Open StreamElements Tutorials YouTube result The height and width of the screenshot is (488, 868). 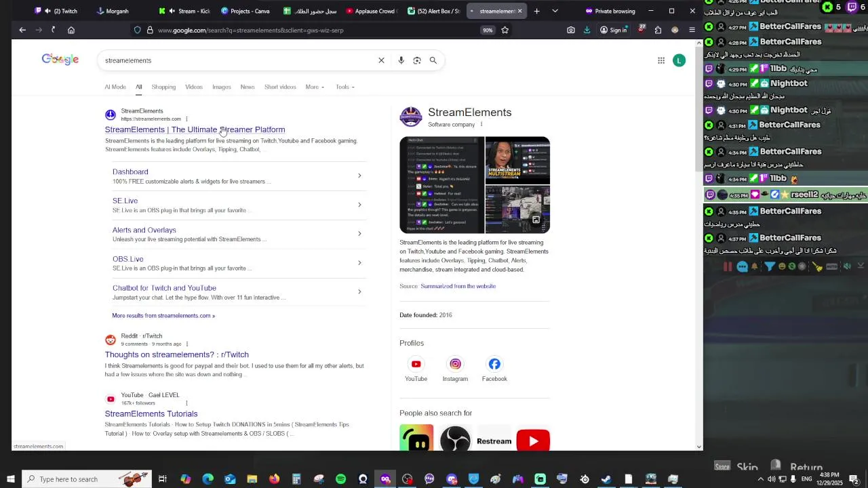tap(151, 413)
